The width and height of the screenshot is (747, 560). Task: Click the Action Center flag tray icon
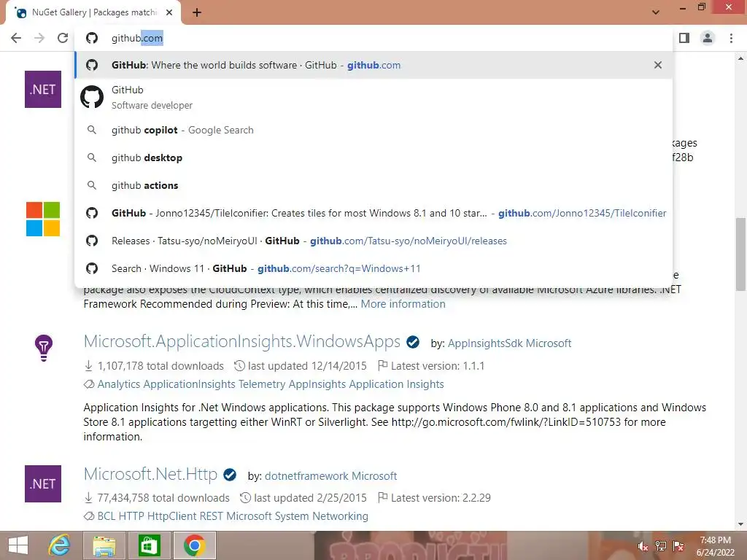click(678, 546)
